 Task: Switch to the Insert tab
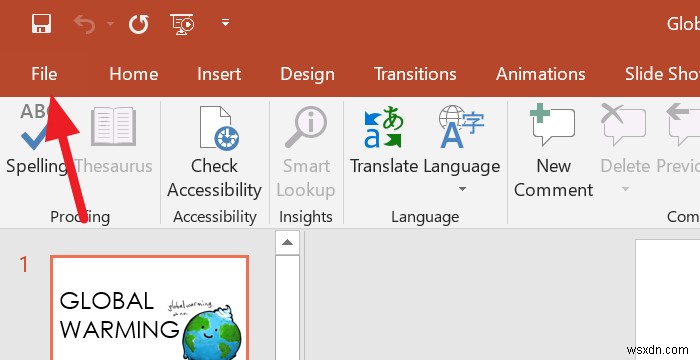[219, 74]
